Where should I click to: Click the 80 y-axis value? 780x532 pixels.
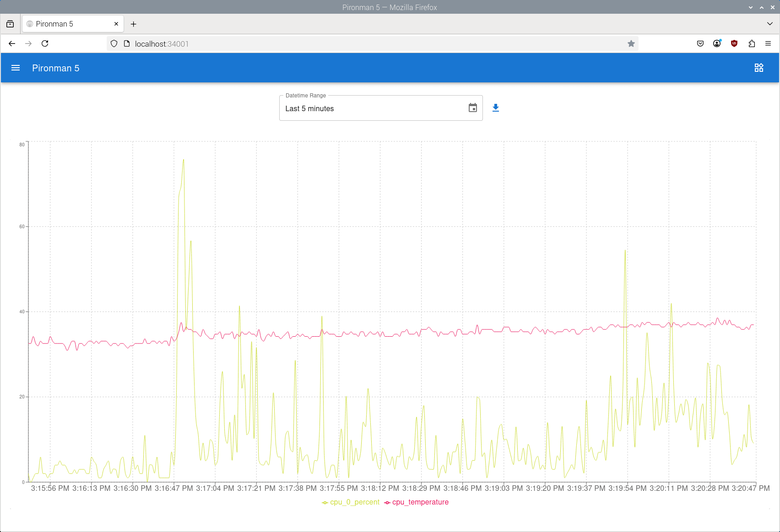coord(22,145)
